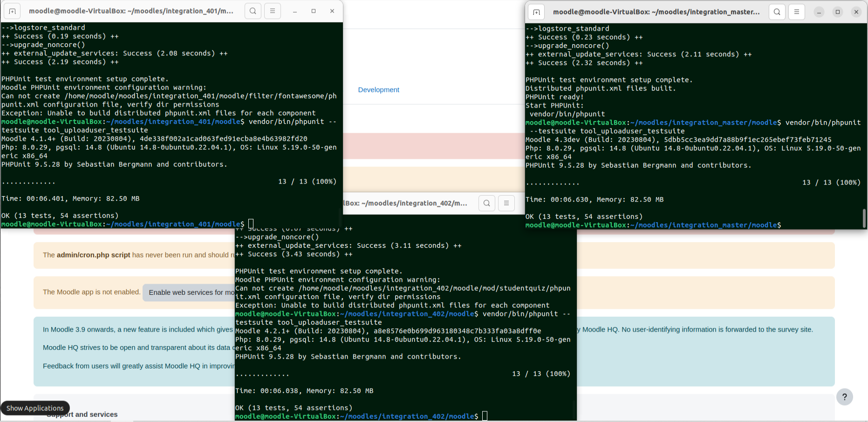
Task: Click Show Applications button
Action: click(x=35, y=408)
